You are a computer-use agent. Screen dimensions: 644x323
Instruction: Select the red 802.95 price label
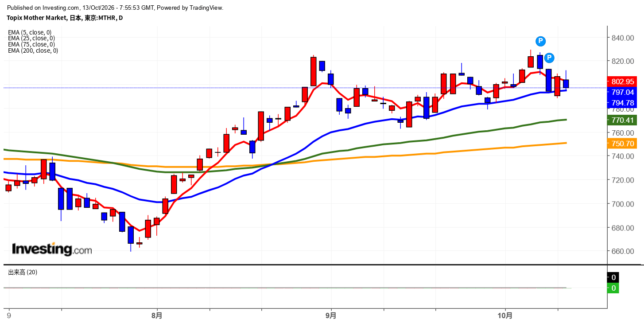coord(622,82)
